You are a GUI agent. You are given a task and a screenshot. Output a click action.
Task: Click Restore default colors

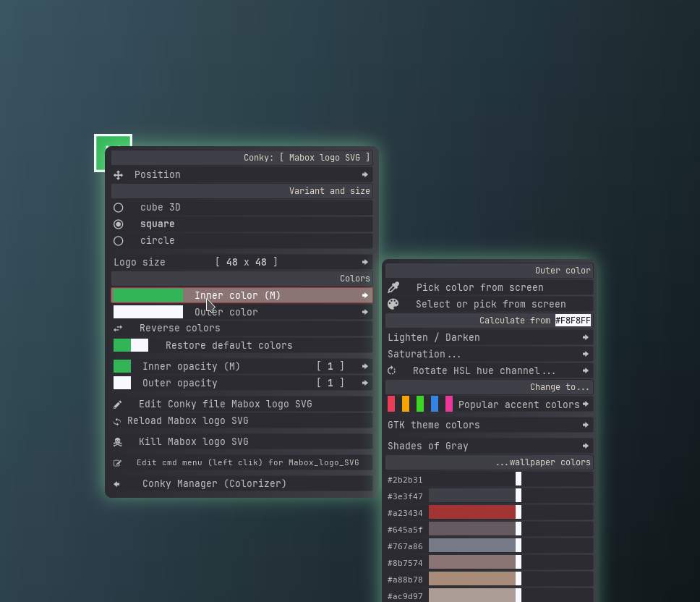[x=229, y=345]
